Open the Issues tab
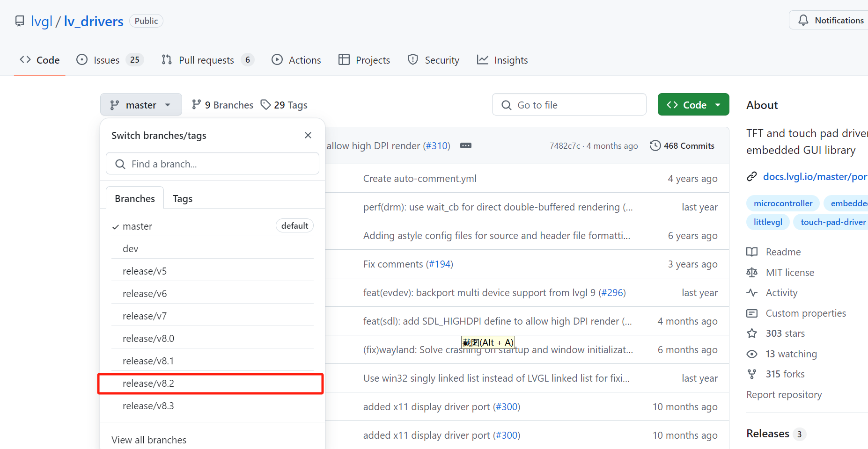Viewport: 868px width, 449px height. (x=110, y=60)
